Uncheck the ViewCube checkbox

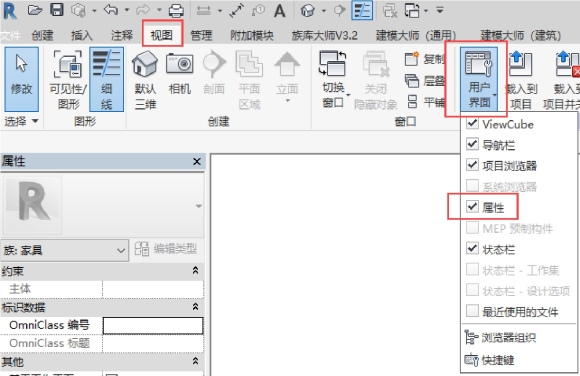[472, 123]
